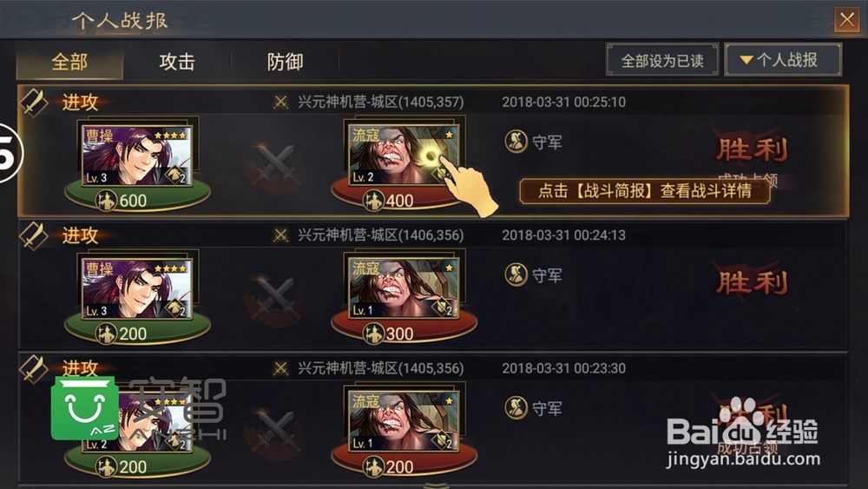Click troop icon next to 600 count
The width and height of the screenshot is (868, 489).
pyautogui.click(x=106, y=201)
